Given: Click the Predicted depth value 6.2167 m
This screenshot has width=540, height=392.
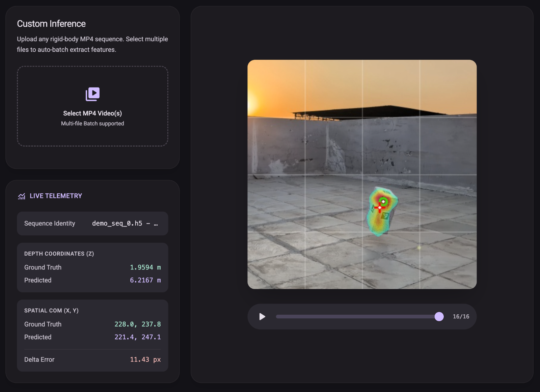Looking at the screenshot, I should (x=145, y=280).
